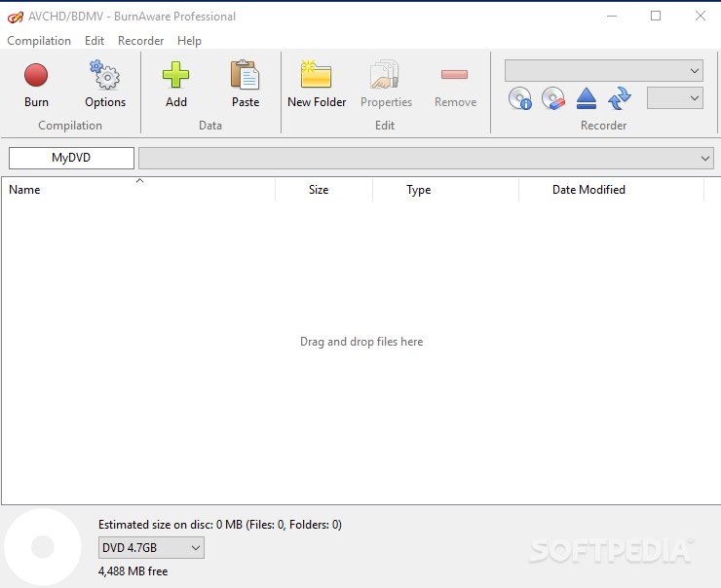Open Properties of selected item
Image resolution: width=721 pixels, height=588 pixels.
pos(386,85)
